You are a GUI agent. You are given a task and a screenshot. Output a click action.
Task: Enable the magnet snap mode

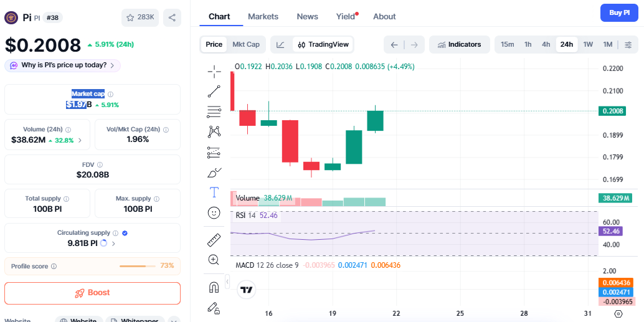point(214,287)
